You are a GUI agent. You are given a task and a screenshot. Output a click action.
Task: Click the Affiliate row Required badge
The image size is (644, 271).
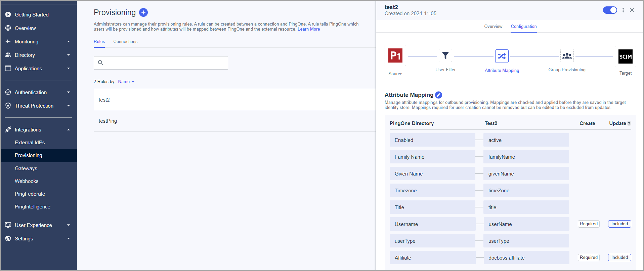tap(589, 258)
